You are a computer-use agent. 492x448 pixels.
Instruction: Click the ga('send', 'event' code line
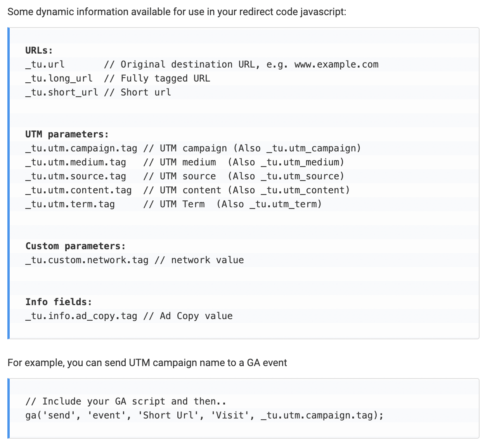click(x=204, y=415)
